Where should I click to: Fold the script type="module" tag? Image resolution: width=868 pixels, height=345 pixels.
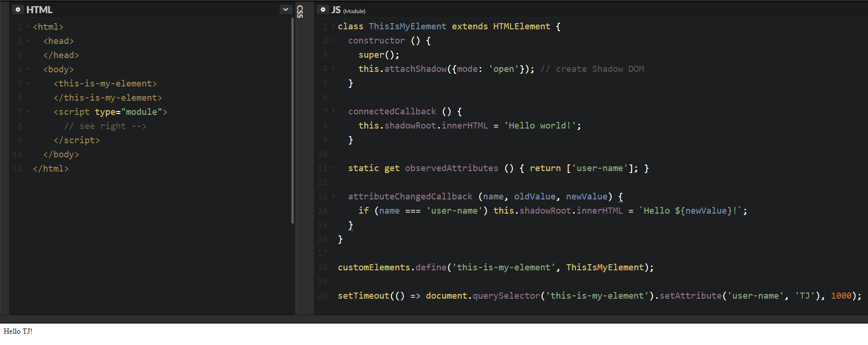coord(28,112)
